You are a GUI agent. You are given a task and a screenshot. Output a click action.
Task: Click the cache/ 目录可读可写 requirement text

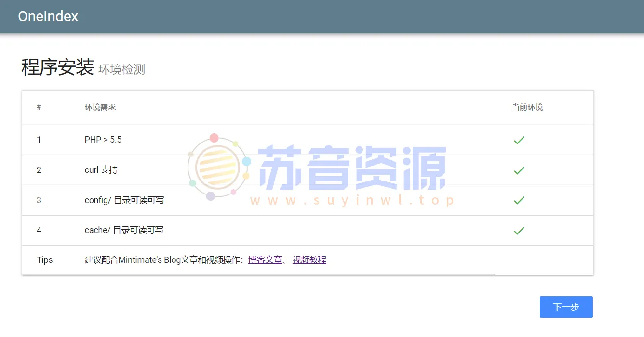point(123,230)
